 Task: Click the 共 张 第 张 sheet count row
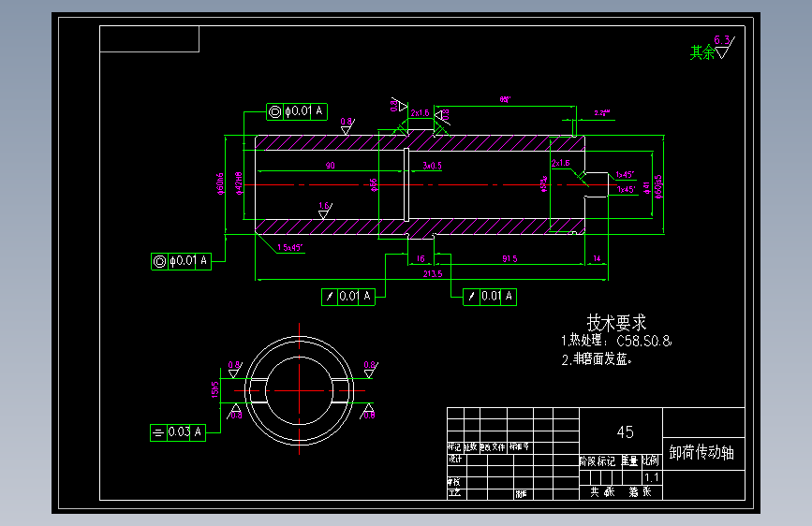coord(620,491)
